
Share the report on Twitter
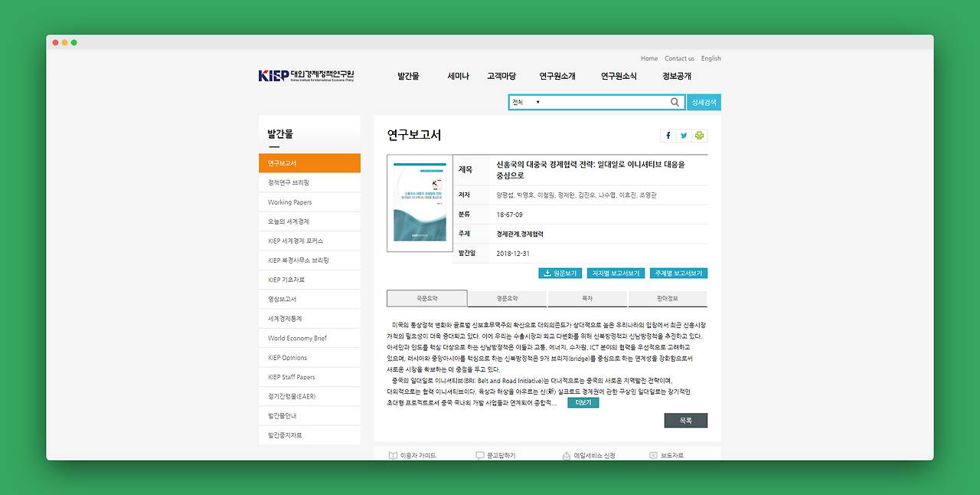[684, 136]
